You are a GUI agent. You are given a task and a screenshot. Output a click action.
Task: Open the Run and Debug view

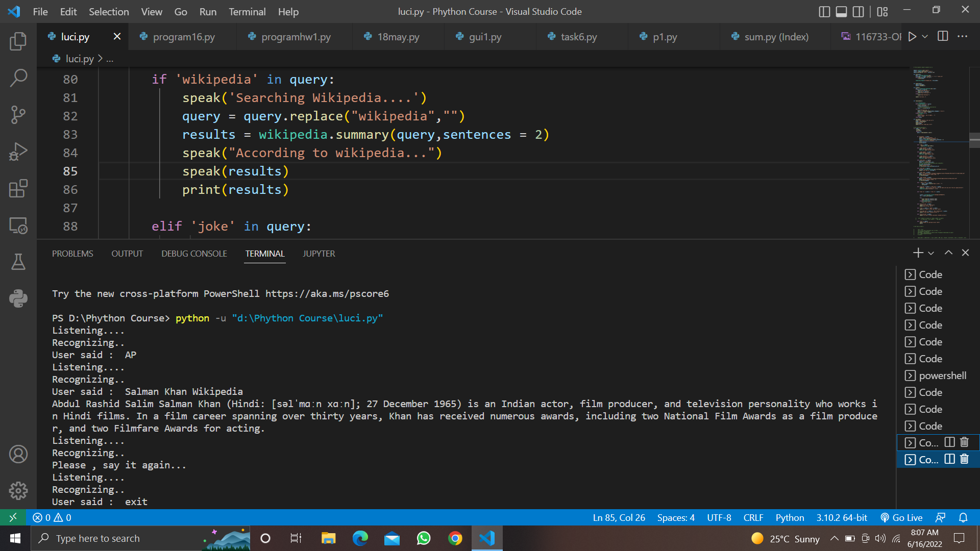coord(18,152)
